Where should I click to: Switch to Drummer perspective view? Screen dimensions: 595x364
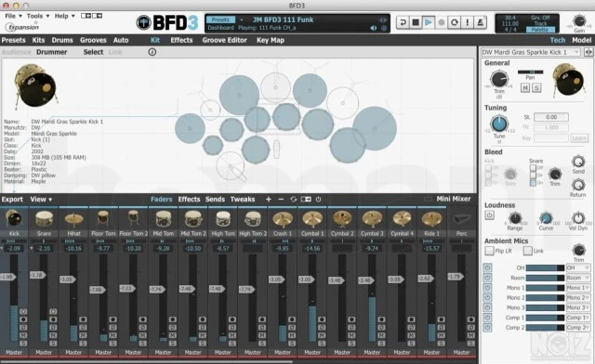(x=52, y=52)
